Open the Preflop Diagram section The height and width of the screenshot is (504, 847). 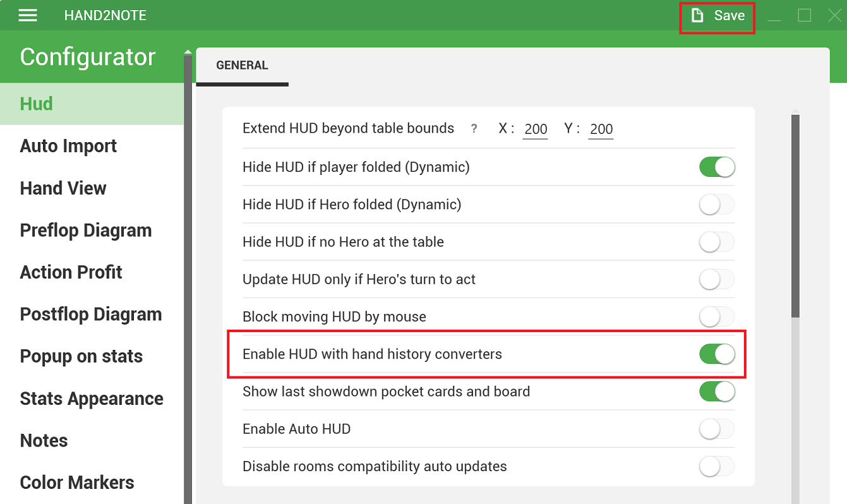92,231
